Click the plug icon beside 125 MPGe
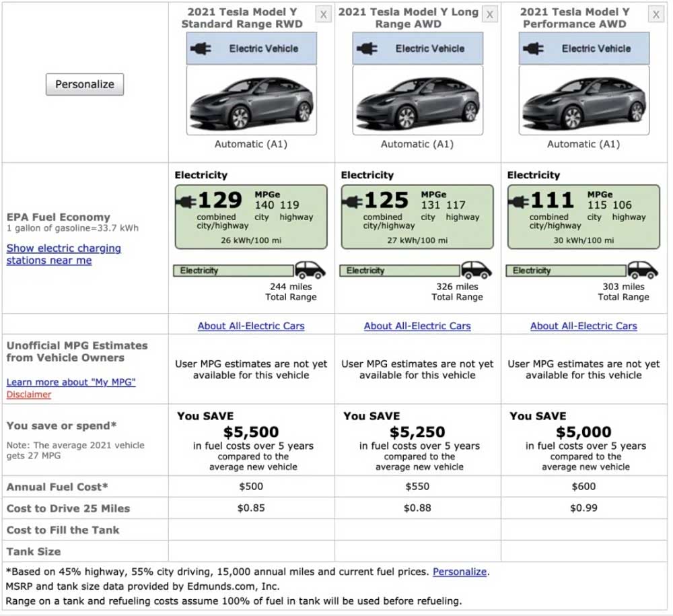 353,201
